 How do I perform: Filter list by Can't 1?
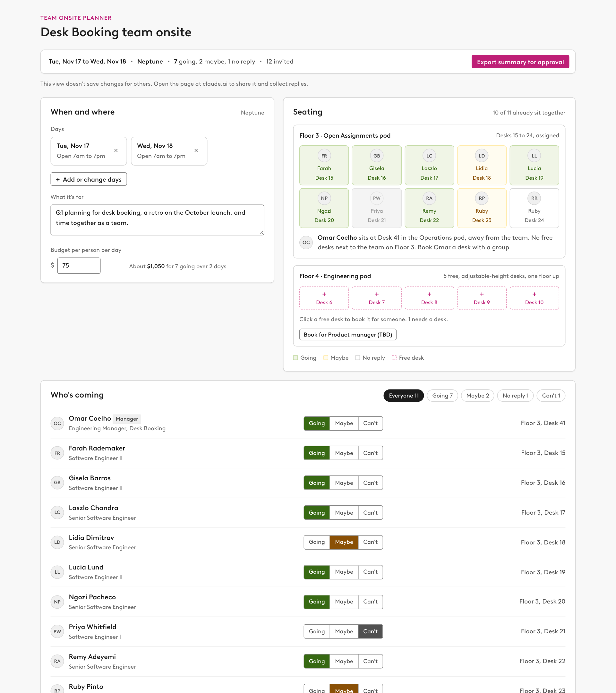tap(551, 396)
